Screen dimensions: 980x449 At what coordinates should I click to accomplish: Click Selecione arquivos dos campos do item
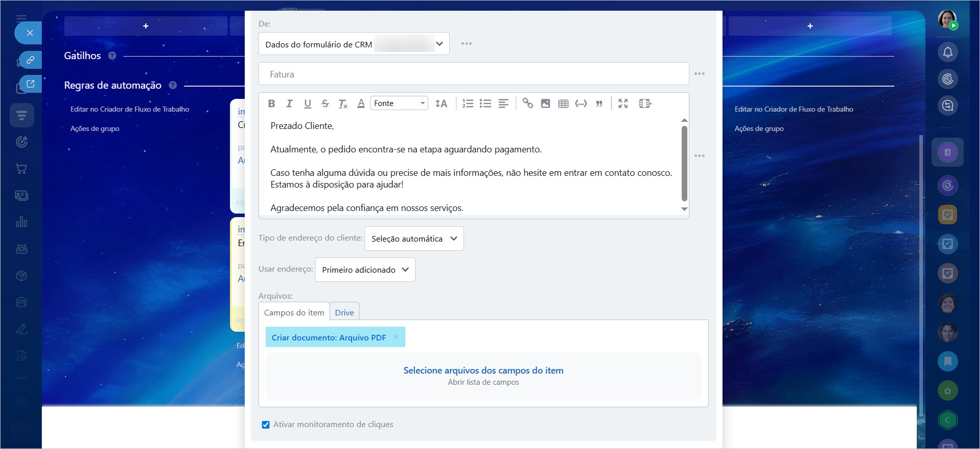(483, 371)
